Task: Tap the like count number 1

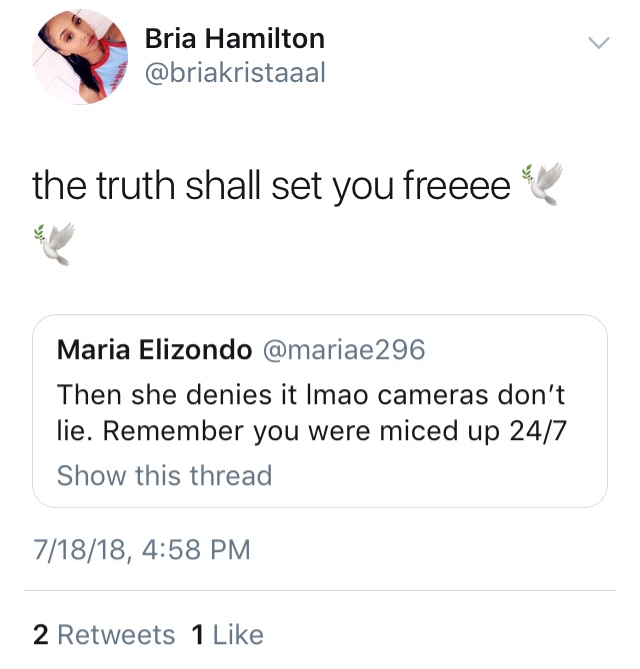Action: pos(197,635)
